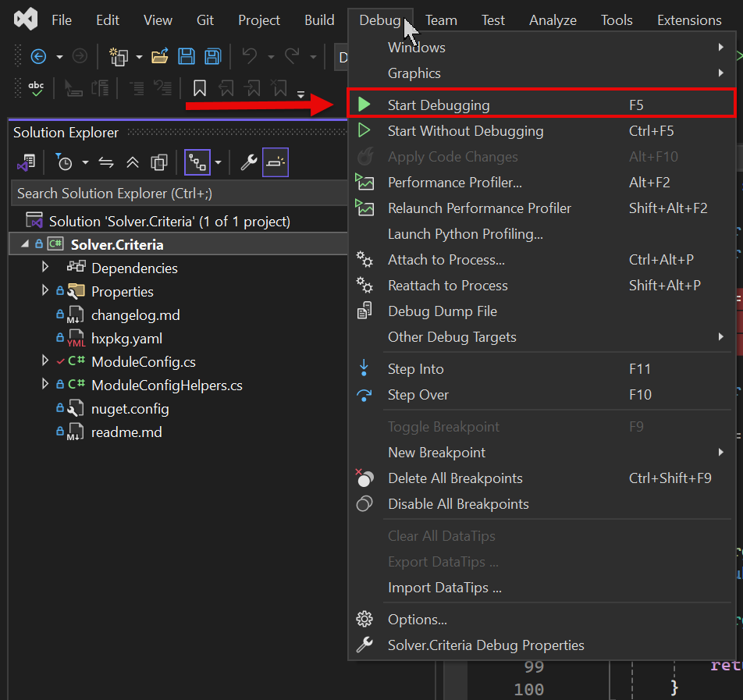Open Solver.Criteria Debug Properties
743x700 pixels.
pyautogui.click(x=541, y=645)
